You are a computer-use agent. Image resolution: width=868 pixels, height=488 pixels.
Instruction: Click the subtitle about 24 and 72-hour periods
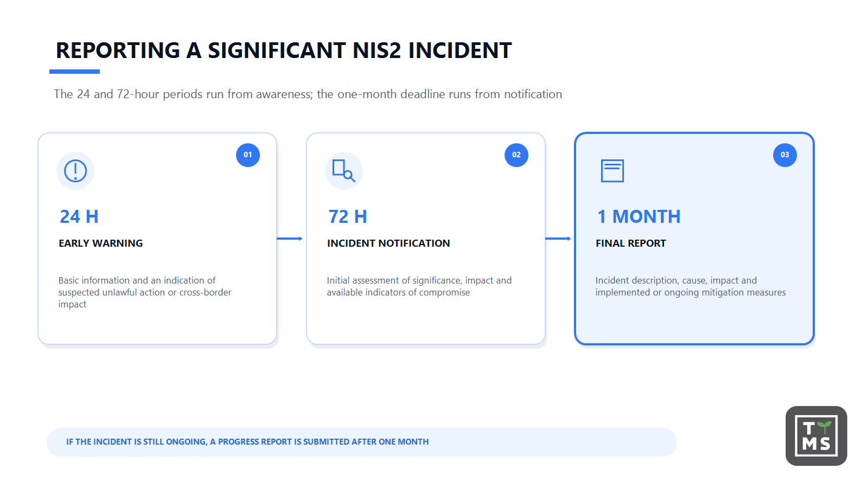pos(308,94)
